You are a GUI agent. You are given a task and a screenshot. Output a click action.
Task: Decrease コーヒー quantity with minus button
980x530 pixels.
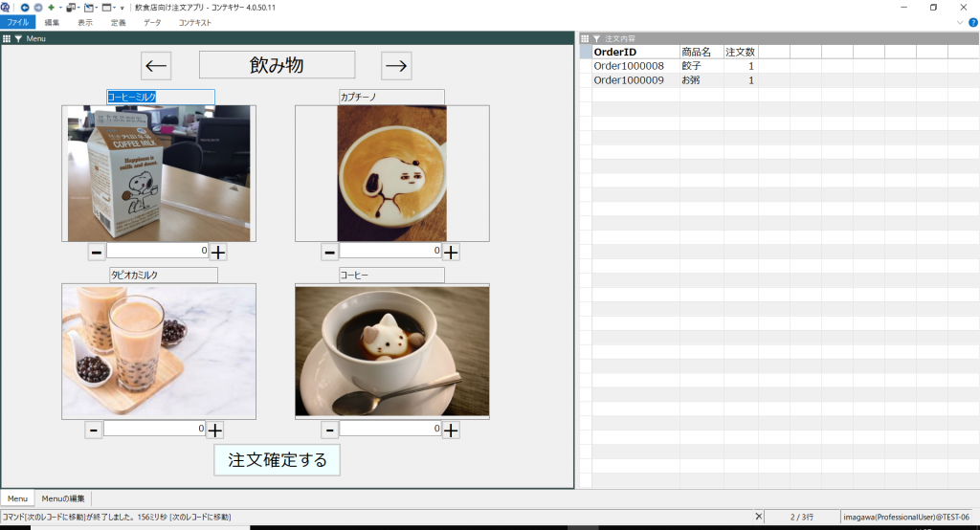click(x=329, y=431)
